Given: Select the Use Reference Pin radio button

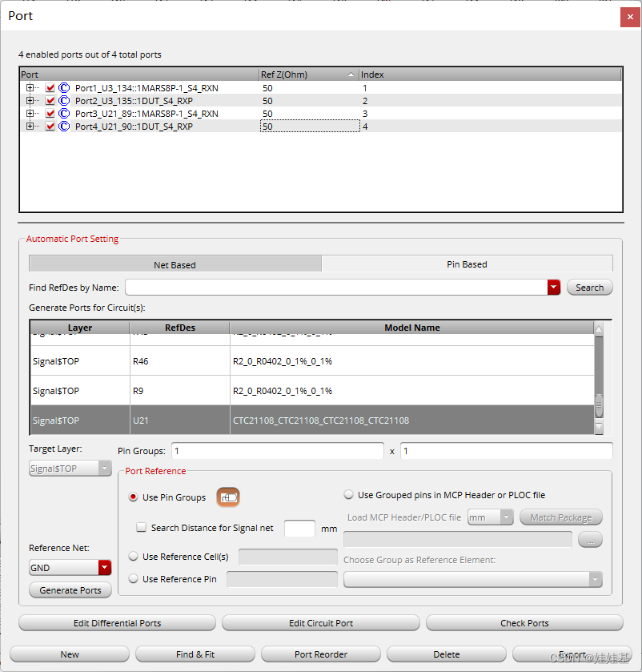Looking at the screenshot, I should pos(133,579).
